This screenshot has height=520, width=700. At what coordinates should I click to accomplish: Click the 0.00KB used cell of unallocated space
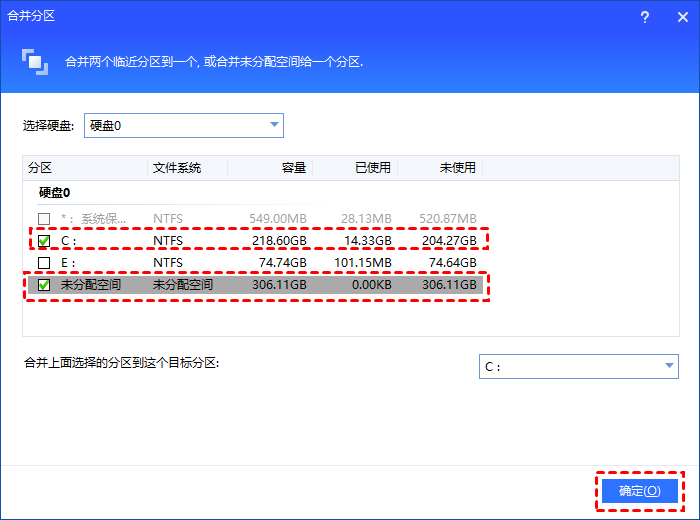367,285
